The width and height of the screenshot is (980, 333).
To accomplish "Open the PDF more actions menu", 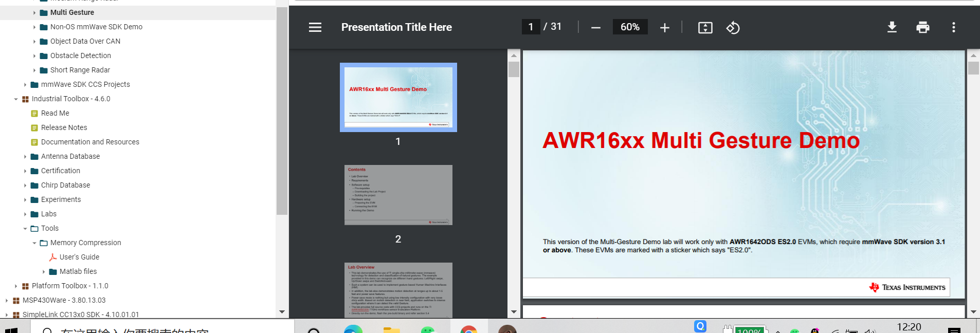I will coord(954,27).
